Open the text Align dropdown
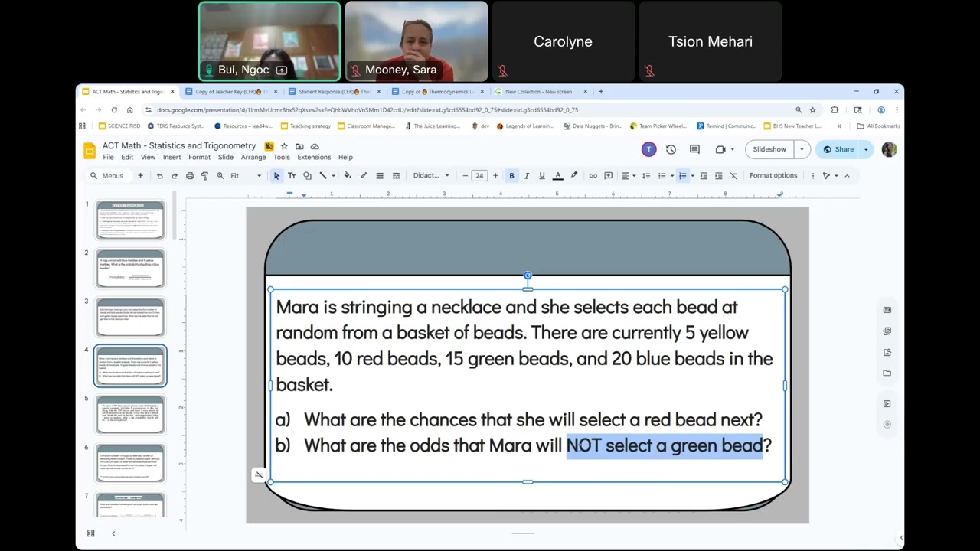980x551 pixels. 628,176
